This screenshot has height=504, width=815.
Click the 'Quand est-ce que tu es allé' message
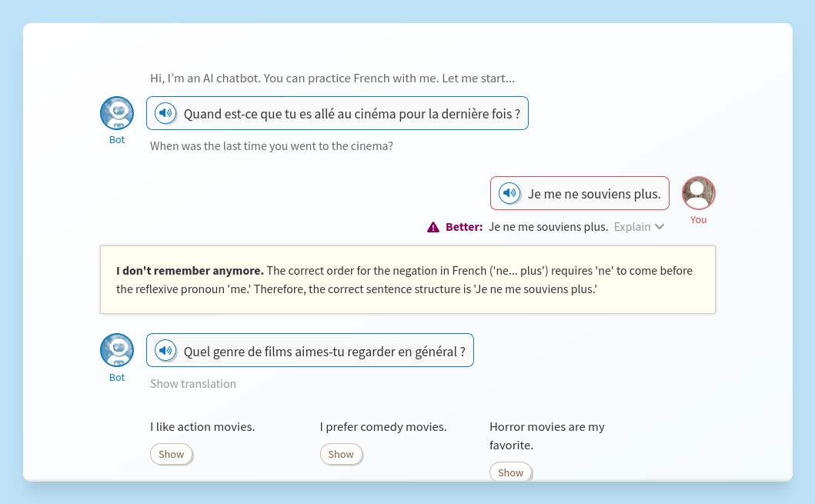click(352, 114)
